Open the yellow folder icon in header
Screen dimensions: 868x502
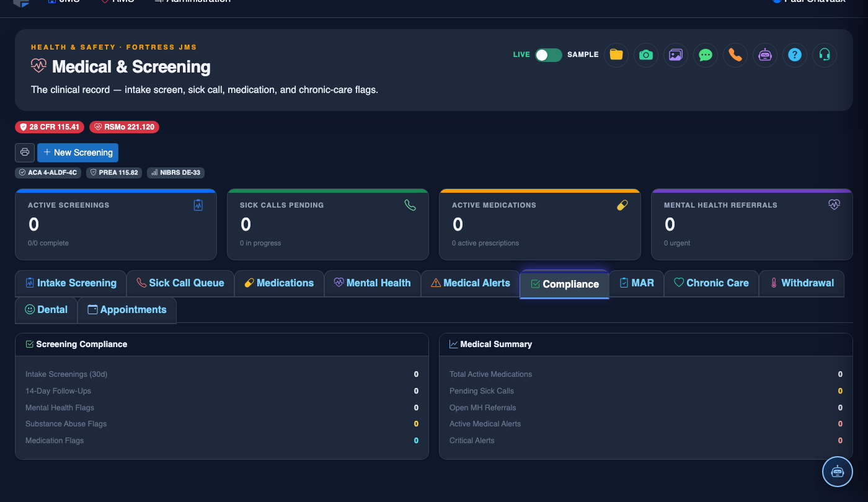(x=616, y=55)
